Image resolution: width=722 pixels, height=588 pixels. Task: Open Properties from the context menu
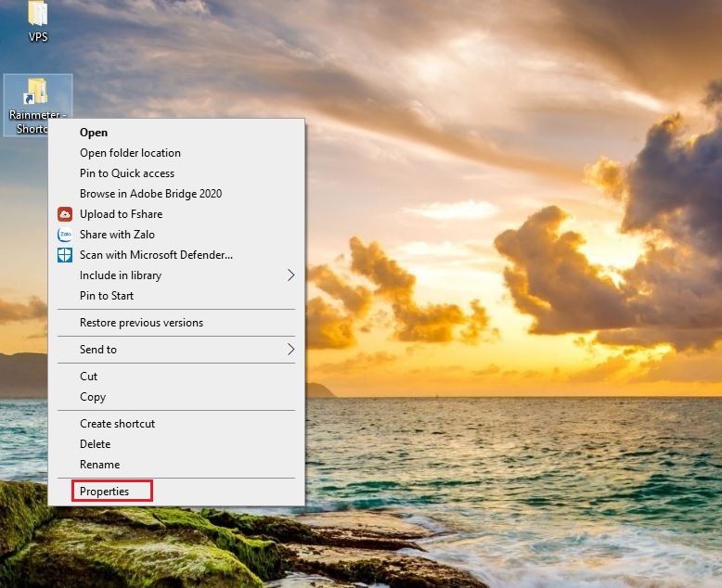[x=176, y=492]
